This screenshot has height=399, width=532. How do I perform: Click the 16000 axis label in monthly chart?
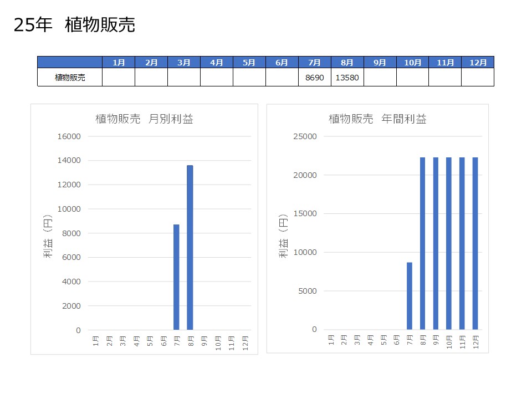69,136
